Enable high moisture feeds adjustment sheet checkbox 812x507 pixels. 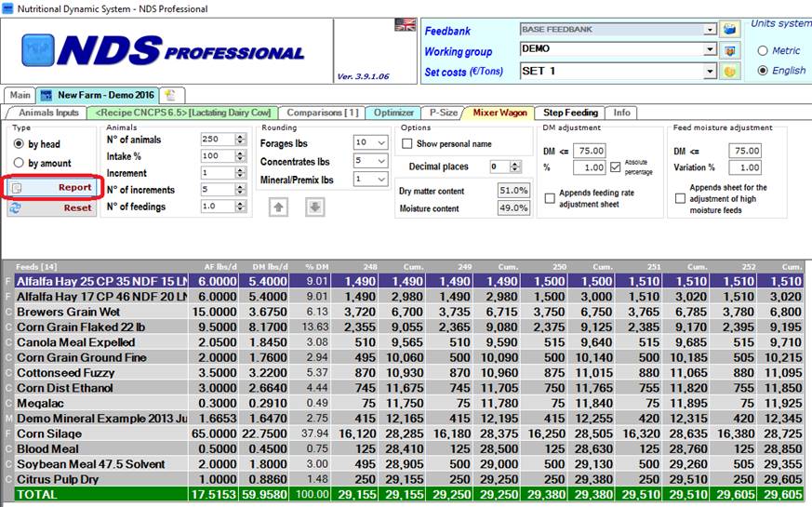[681, 198]
